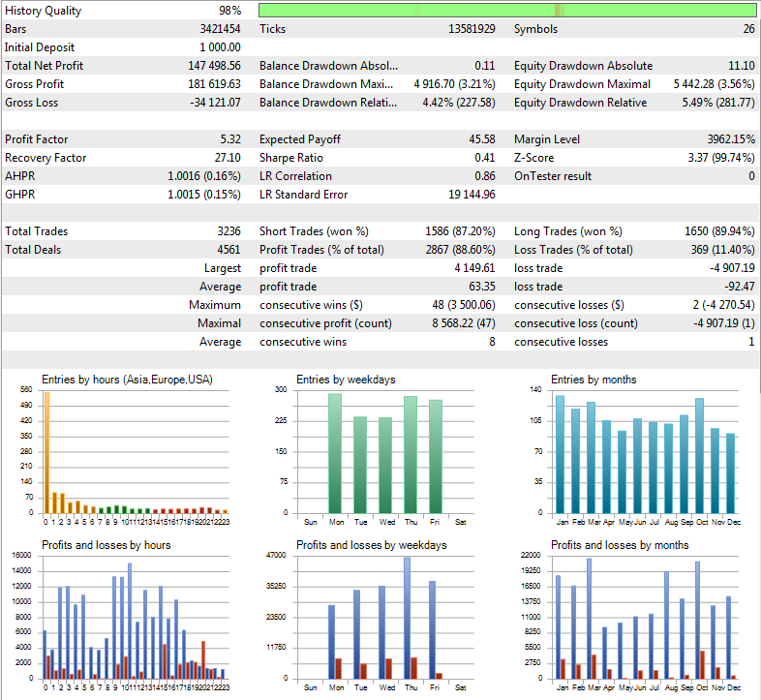
Task: Click the tall orange hour 0 entries bar
Action: [x=46, y=452]
